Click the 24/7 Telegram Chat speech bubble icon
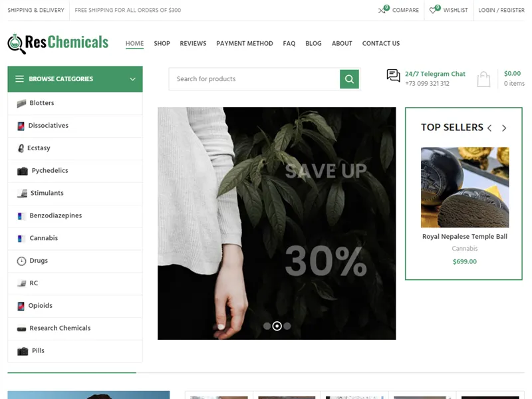Screen dimensions: 532x399 tap(392, 76)
